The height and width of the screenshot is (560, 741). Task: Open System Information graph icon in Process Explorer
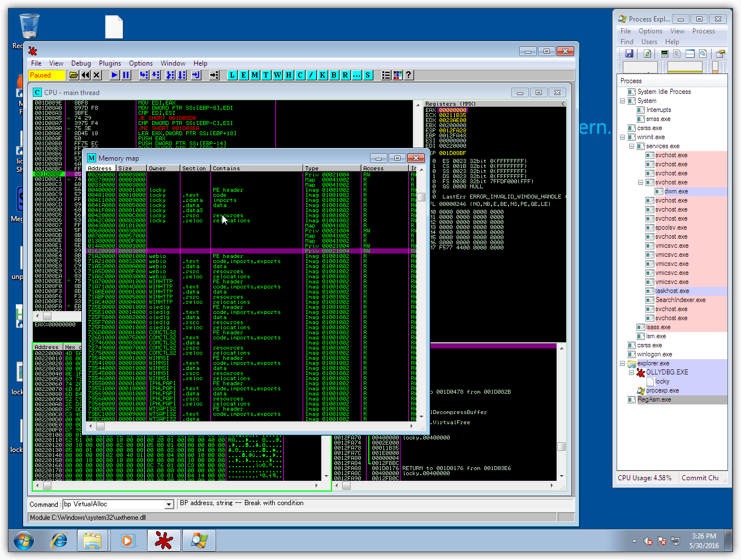click(x=665, y=54)
